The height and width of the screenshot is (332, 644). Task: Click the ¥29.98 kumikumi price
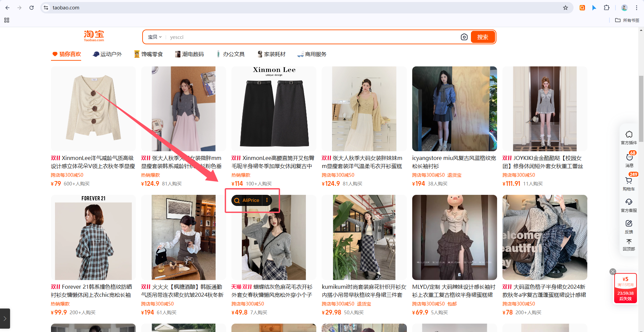click(331, 312)
